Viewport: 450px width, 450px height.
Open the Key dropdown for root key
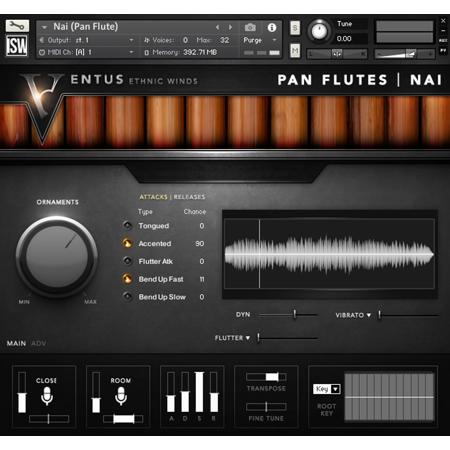pos(327,389)
